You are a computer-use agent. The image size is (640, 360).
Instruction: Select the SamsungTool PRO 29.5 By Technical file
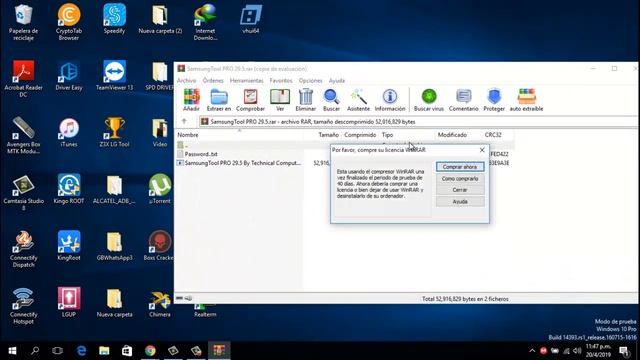point(240,163)
